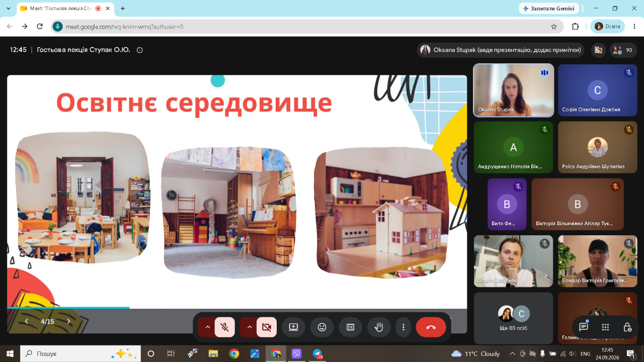Click the address bar URL
The height and width of the screenshot is (362, 644).
click(x=124, y=27)
